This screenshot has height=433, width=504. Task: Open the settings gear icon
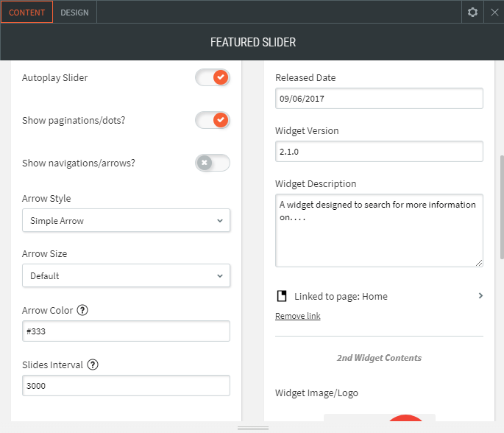[x=472, y=13]
